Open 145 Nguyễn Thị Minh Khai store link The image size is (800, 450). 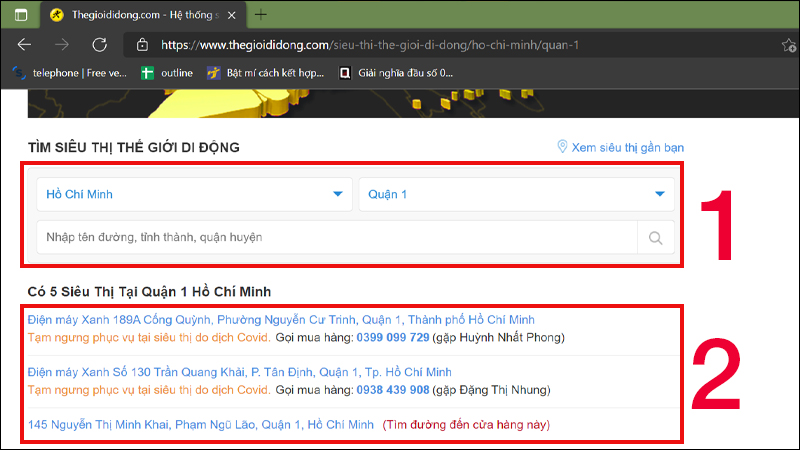pos(201,425)
